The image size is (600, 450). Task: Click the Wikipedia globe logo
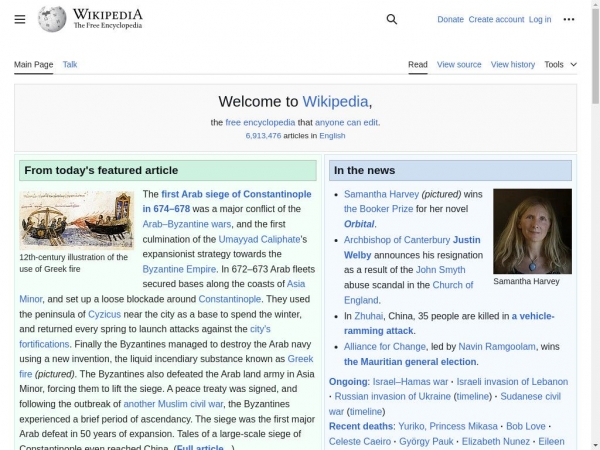click(x=52, y=19)
